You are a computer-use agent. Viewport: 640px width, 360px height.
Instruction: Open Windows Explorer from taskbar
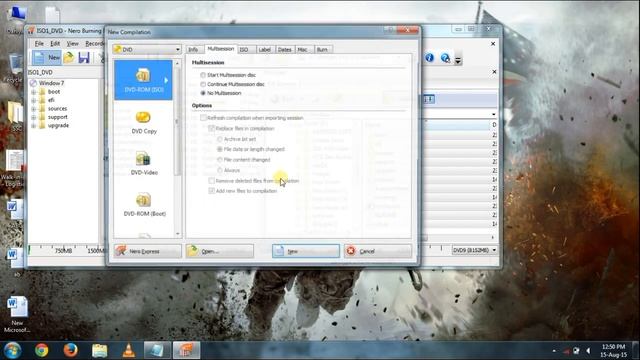(x=100, y=350)
